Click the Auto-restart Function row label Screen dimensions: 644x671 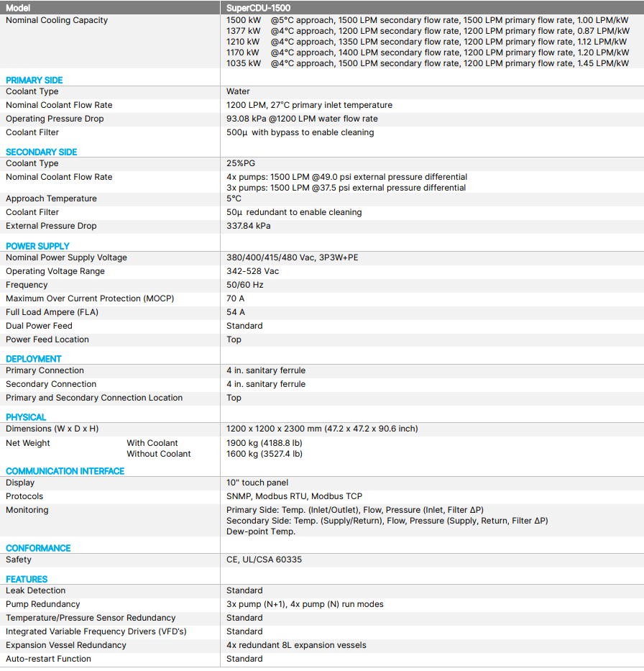[48, 659]
